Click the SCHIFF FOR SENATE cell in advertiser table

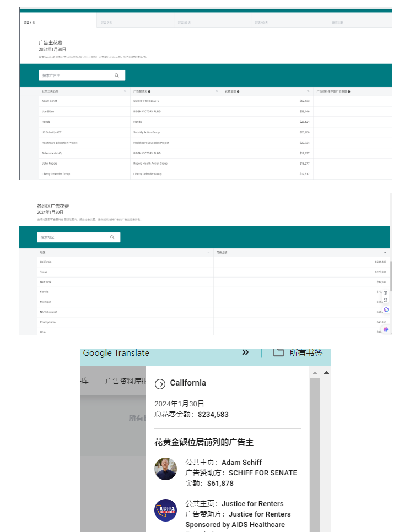pos(146,101)
